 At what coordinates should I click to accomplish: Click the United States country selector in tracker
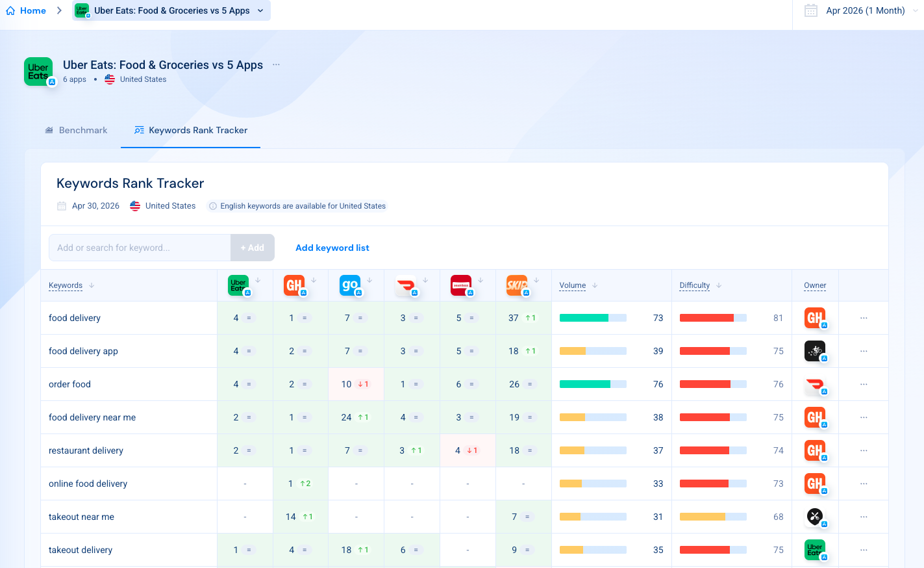point(163,206)
